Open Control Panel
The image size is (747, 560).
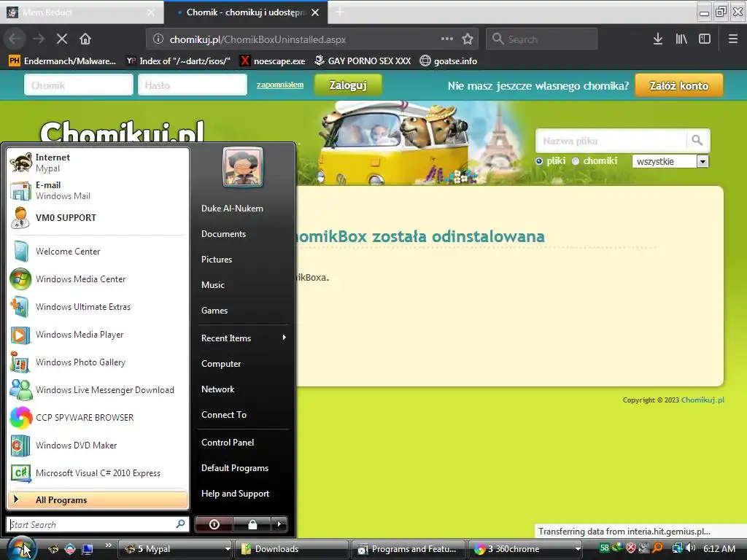point(228,443)
